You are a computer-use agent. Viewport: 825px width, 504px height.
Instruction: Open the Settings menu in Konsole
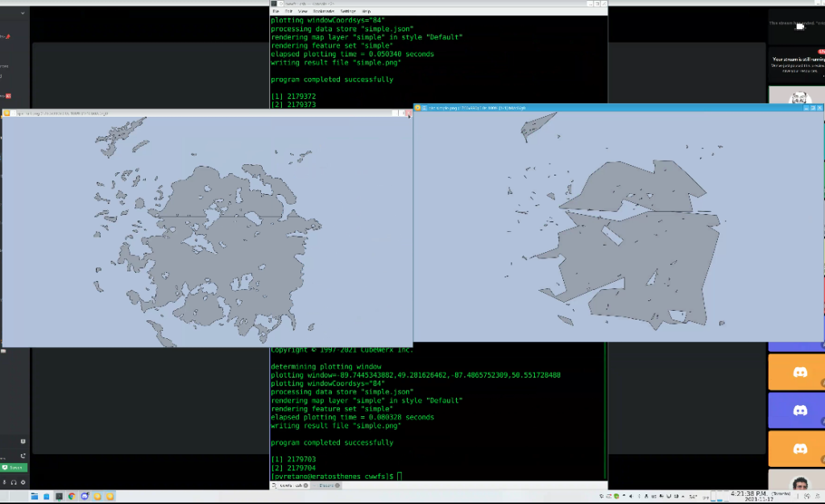pos(348,11)
